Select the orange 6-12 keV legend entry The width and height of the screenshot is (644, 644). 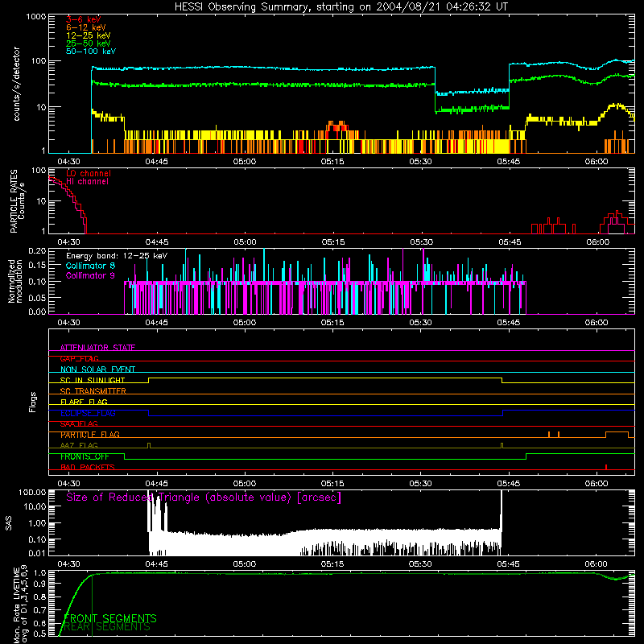(x=85, y=27)
